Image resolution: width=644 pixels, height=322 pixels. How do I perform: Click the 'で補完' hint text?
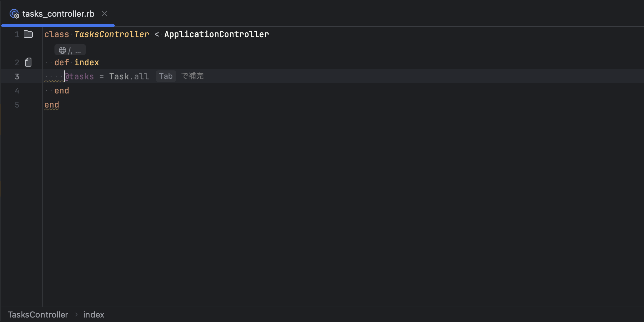[x=192, y=76]
